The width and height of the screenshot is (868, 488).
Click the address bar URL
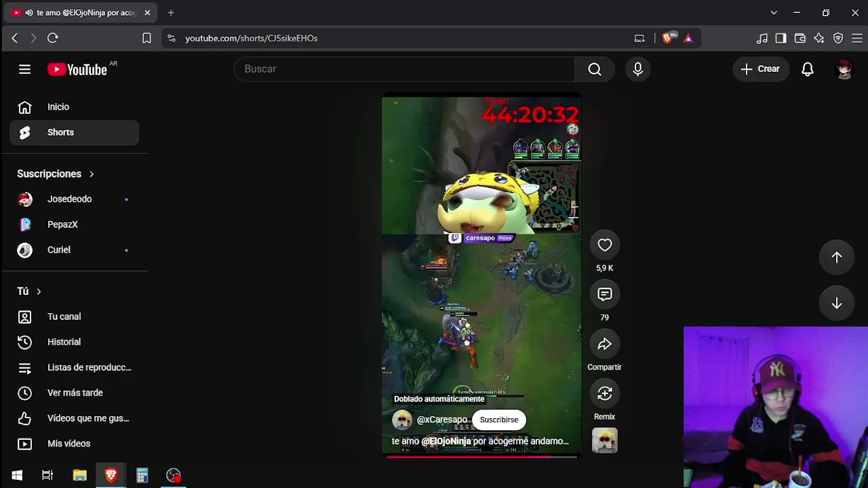[252, 38]
